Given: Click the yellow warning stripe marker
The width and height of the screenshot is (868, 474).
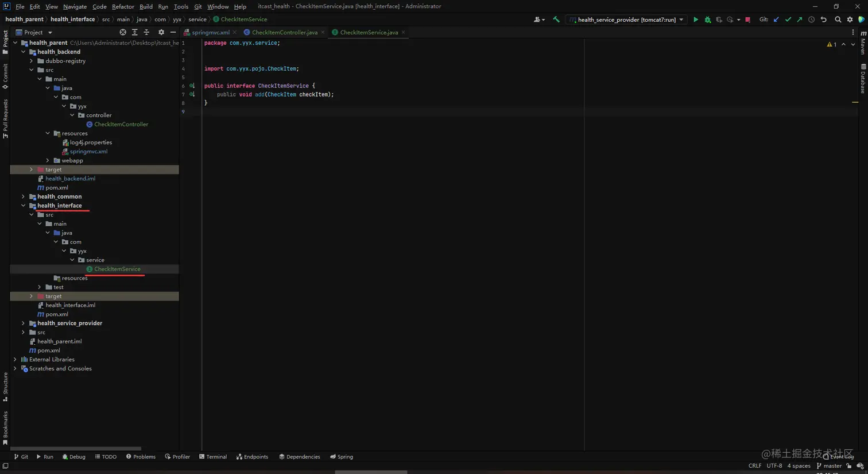Looking at the screenshot, I should [855, 102].
